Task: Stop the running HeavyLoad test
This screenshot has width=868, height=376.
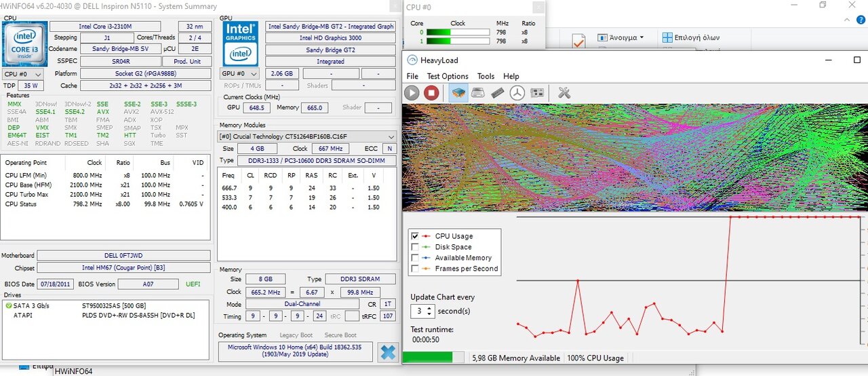Action: click(x=431, y=93)
